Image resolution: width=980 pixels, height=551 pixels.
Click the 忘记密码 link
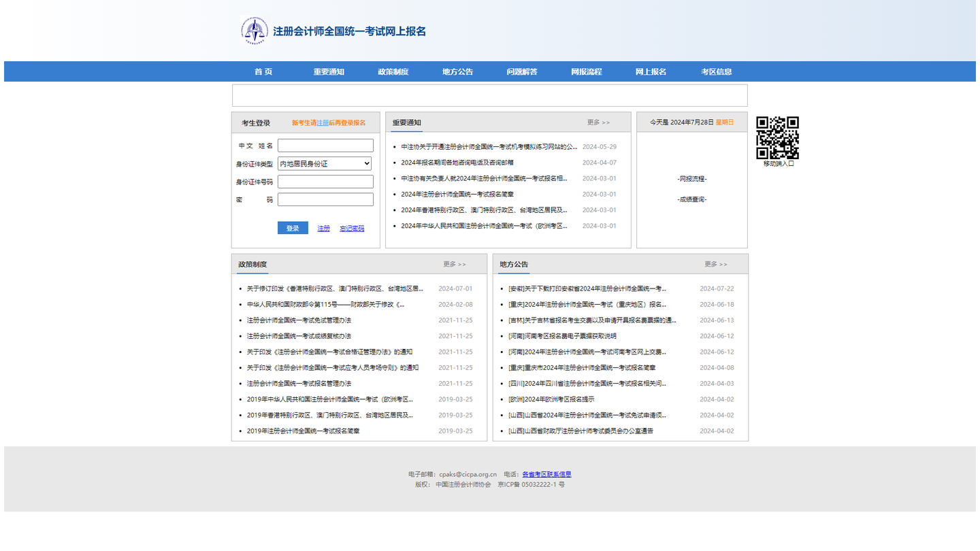[352, 229]
